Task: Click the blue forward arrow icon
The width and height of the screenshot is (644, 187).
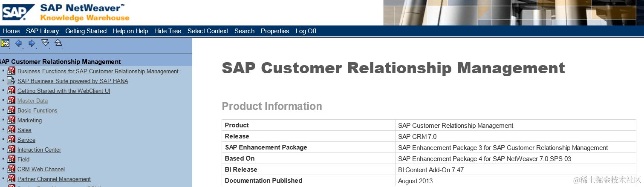Action: (x=32, y=43)
